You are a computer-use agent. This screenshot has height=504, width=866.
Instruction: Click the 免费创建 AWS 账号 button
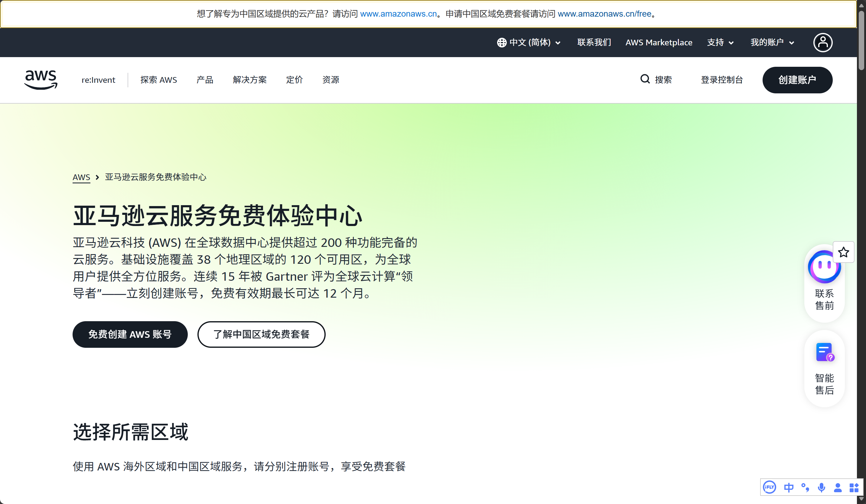(130, 334)
